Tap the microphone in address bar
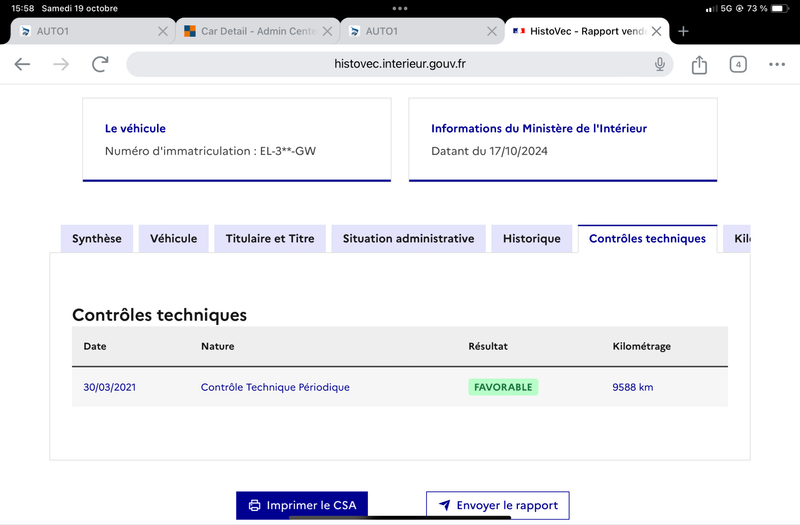 659,64
